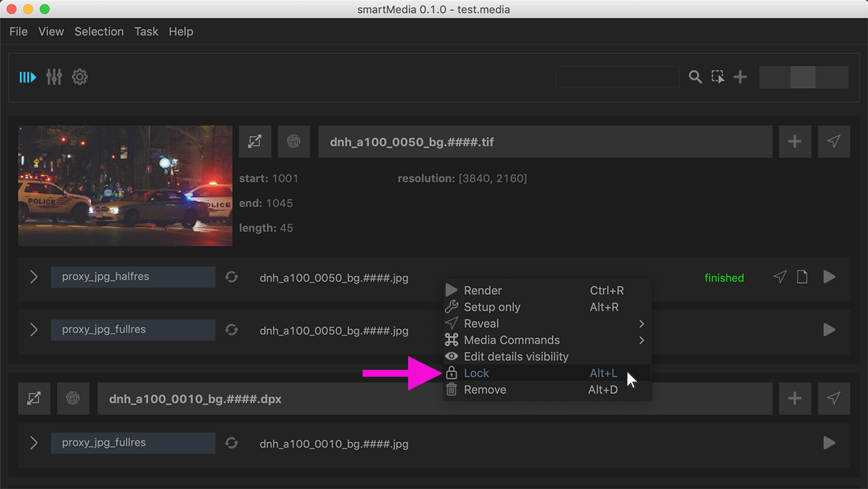
Task: Expand proxy_jpg_fullres row under the tif media
Action: (x=34, y=330)
